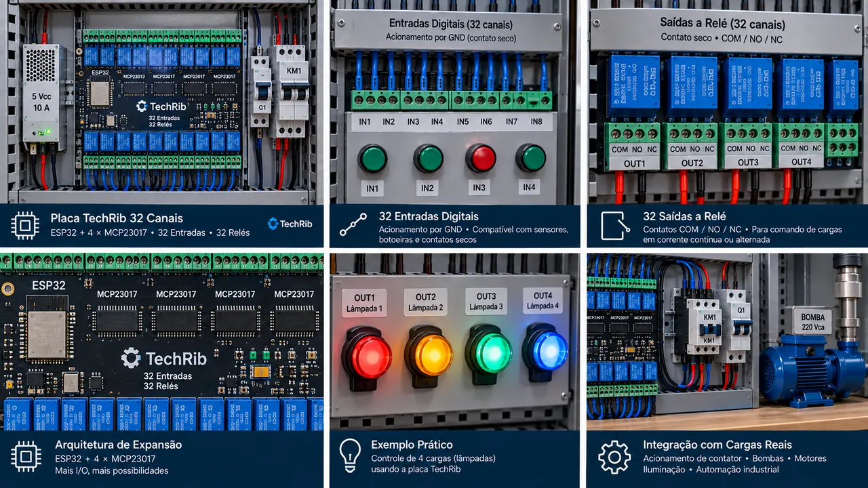
Task: Click the "IN6" terminal label
Action: click(486, 122)
